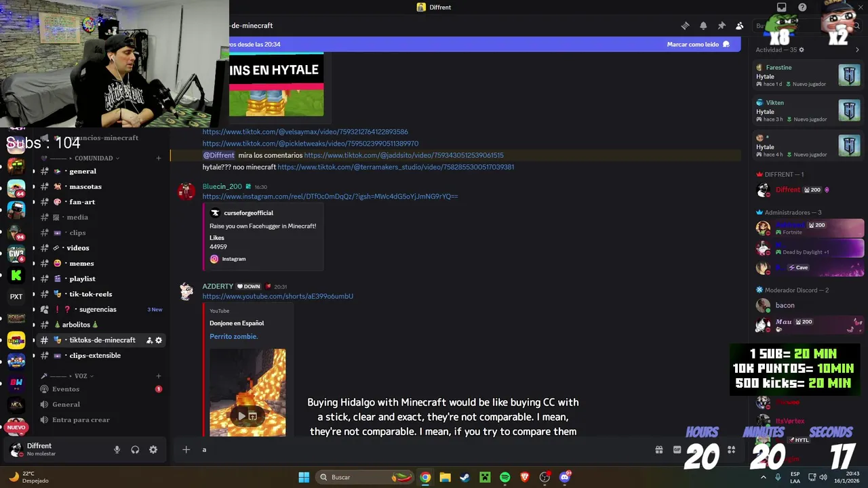Image resolution: width=868 pixels, height=488 pixels.
Task: Open the inbox icon in title bar
Action: (x=782, y=7)
